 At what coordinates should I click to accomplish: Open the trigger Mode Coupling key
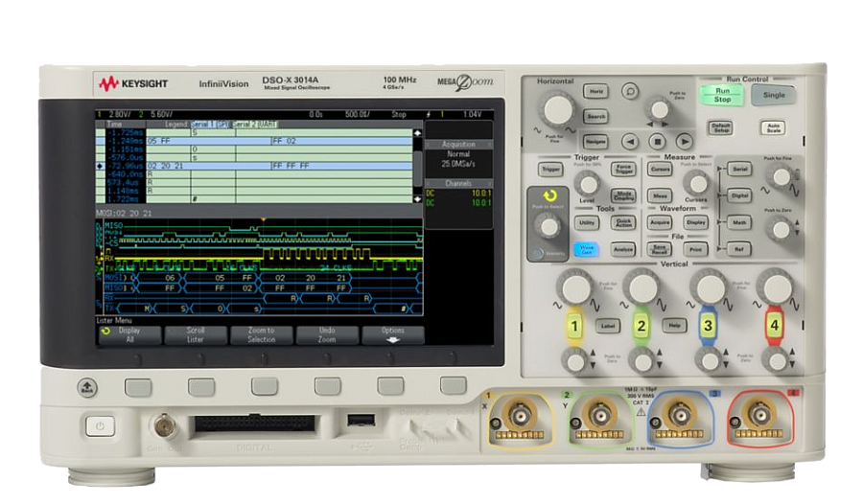point(623,195)
